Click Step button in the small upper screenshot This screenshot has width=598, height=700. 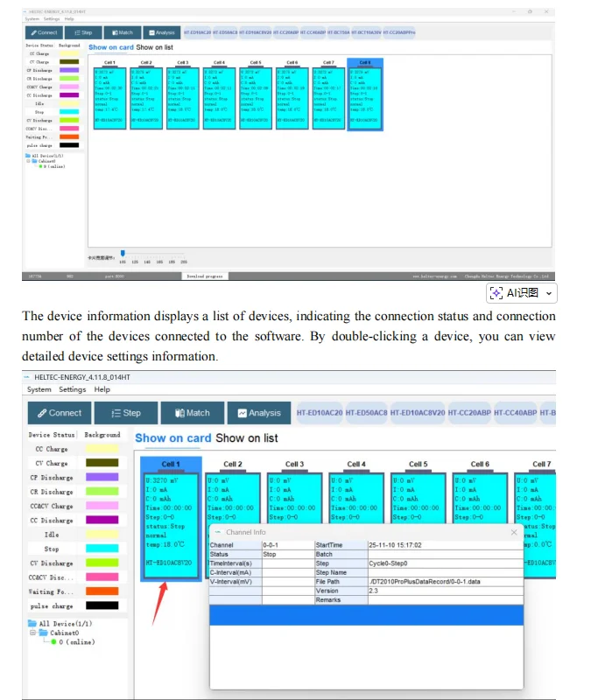(83, 32)
